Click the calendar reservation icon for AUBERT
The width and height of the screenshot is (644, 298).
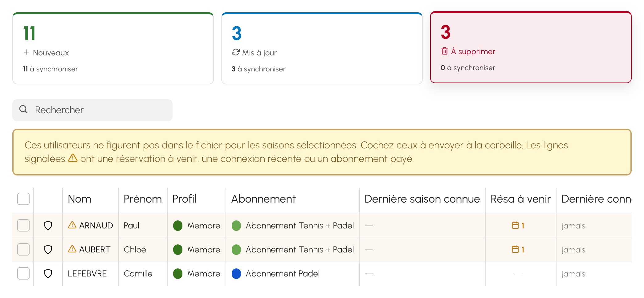pos(515,249)
